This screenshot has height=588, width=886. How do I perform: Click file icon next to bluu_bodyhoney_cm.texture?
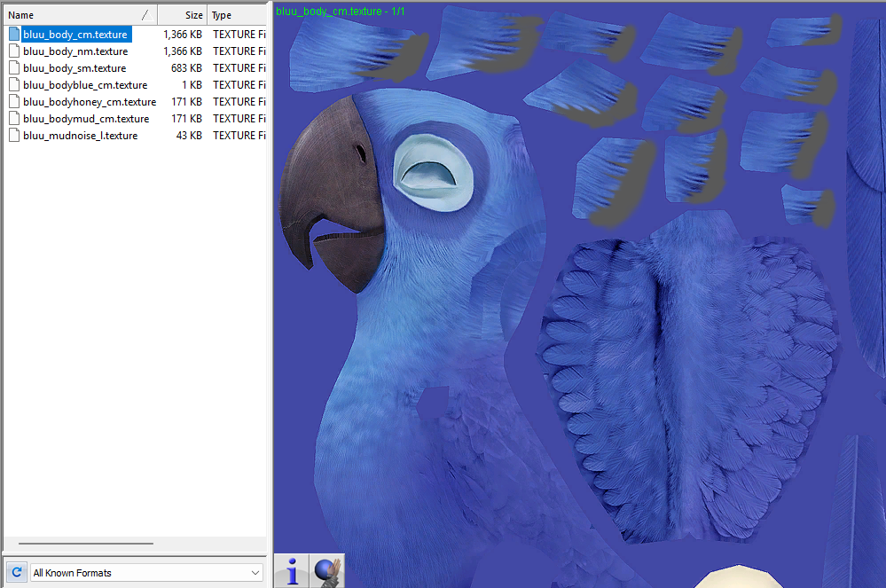coord(14,102)
